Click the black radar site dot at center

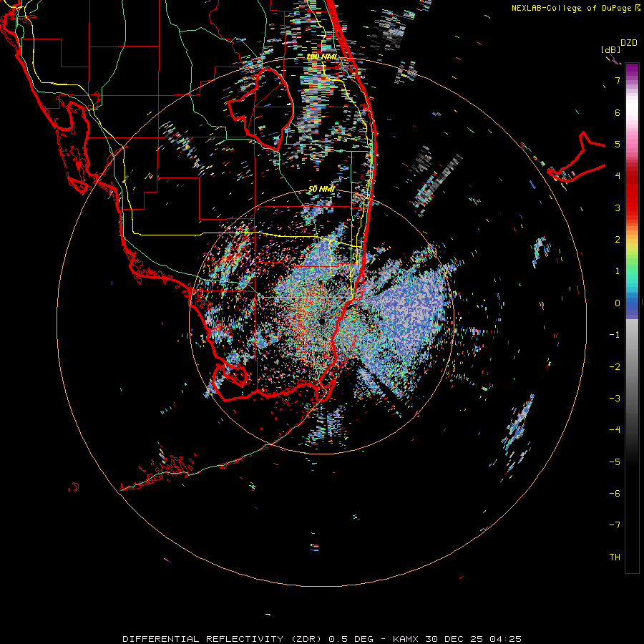pos(321,321)
